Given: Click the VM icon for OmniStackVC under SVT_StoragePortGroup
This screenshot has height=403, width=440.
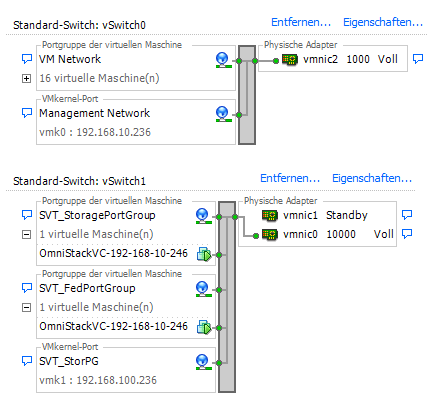Looking at the screenshot, I should pos(204,254).
